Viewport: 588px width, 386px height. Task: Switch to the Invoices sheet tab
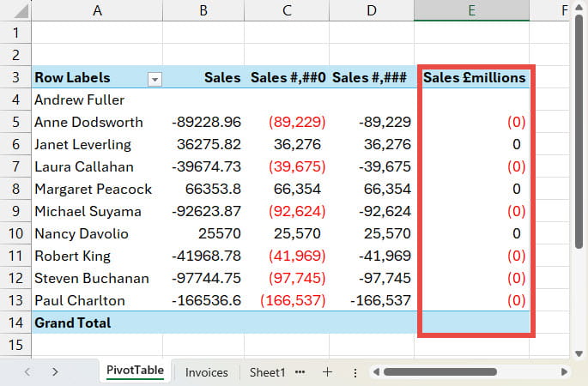click(x=206, y=372)
